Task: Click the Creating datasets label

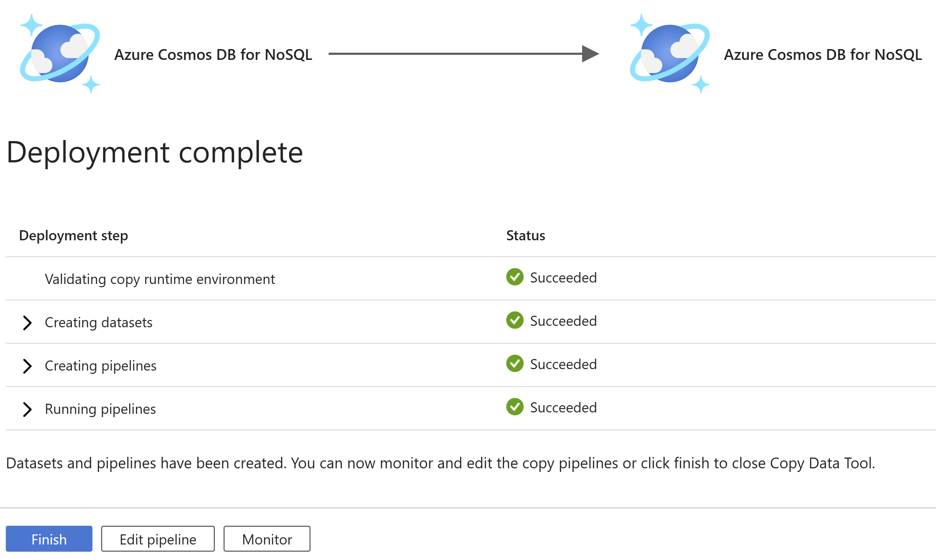Action: [99, 323]
